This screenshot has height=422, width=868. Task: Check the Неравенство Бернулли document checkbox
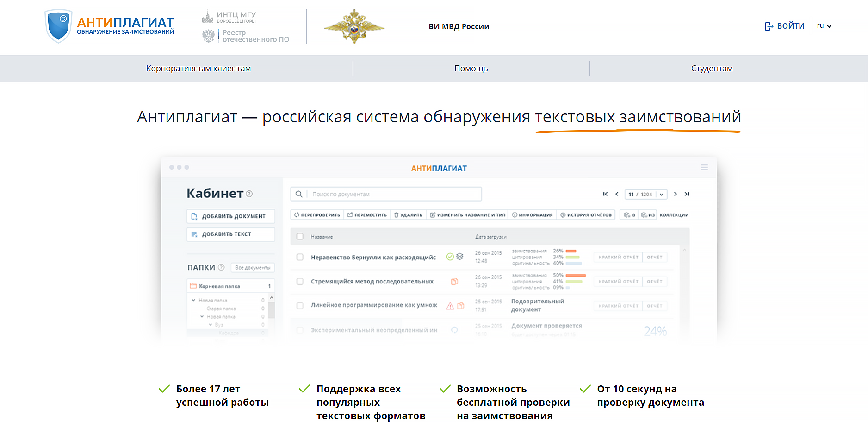tap(300, 257)
